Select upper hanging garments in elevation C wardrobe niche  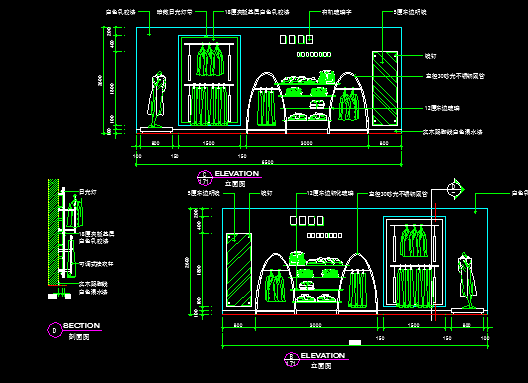point(210,60)
